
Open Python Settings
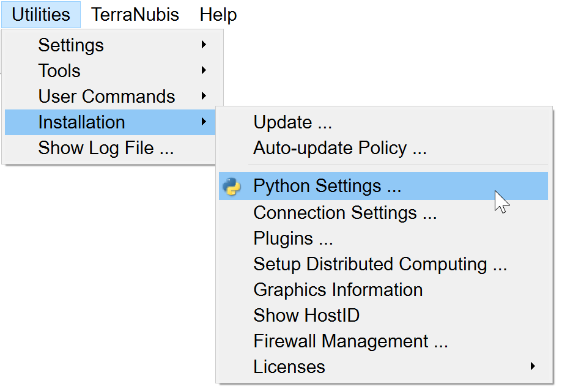327,186
